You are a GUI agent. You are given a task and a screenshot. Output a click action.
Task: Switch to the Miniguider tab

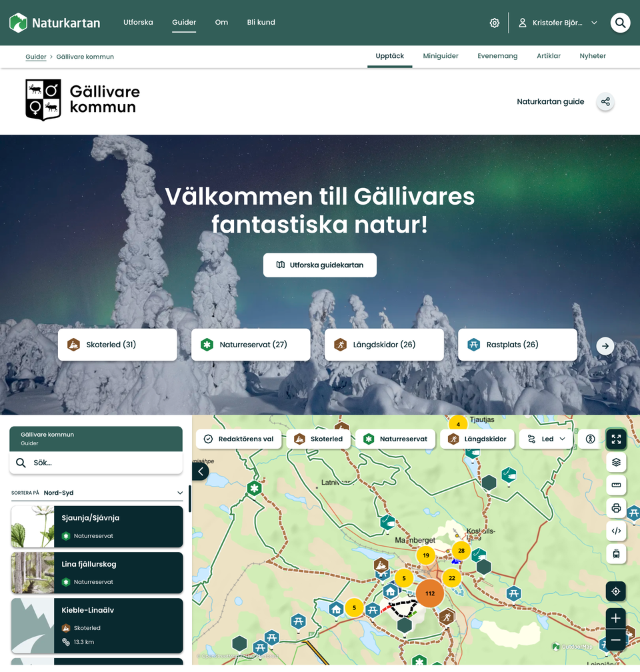tap(441, 56)
